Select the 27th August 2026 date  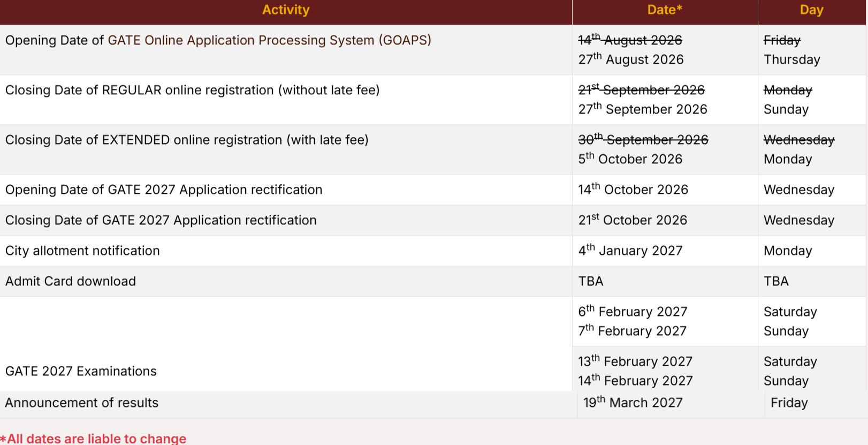pos(631,59)
